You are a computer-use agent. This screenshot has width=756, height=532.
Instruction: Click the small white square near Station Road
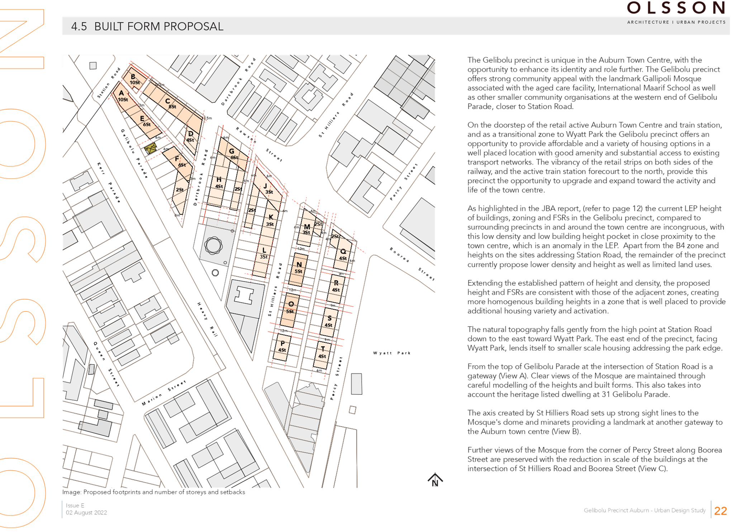click(x=93, y=66)
